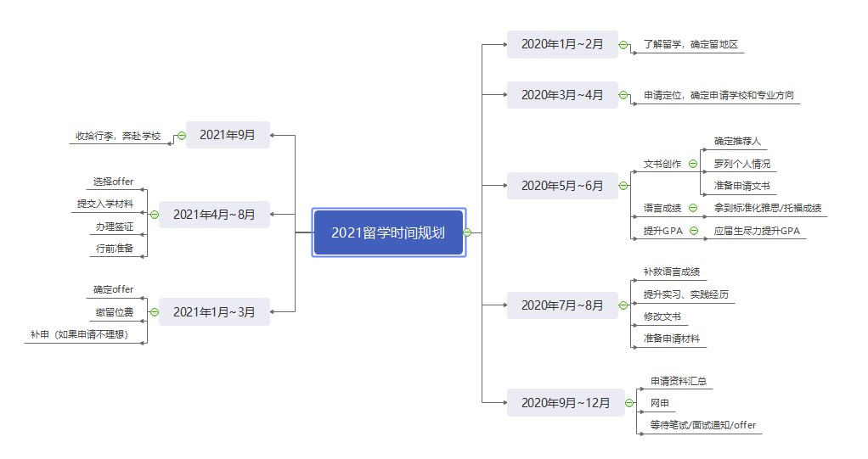Collapse the 2020年3月~4月 branch toggle
The image size is (868, 459).
[x=623, y=95]
